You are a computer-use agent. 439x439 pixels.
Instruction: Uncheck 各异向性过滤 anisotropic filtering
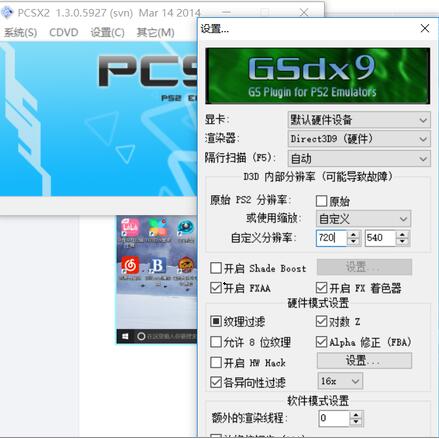[216, 382]
